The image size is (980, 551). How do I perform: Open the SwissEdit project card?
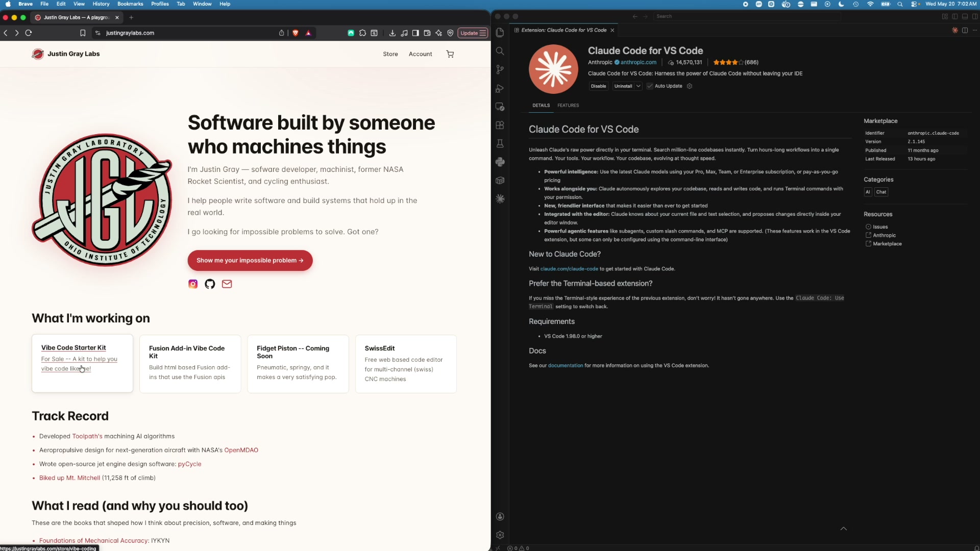click(406, 364)
